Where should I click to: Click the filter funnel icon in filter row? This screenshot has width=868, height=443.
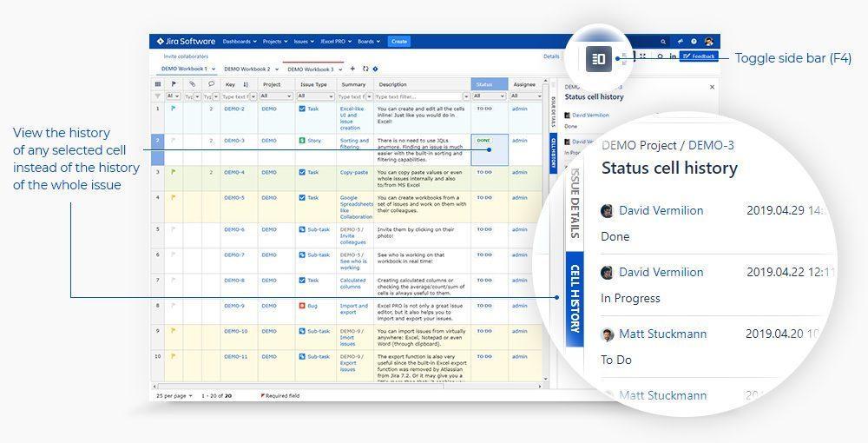(158, 96)
